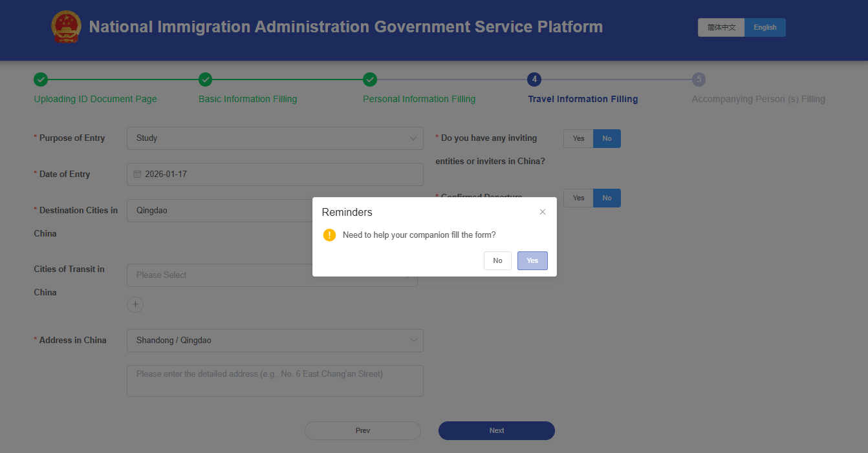Select Yes for Confirmed Departure
The width and height of the screenshot is (868, 453).
pos(578,198)
